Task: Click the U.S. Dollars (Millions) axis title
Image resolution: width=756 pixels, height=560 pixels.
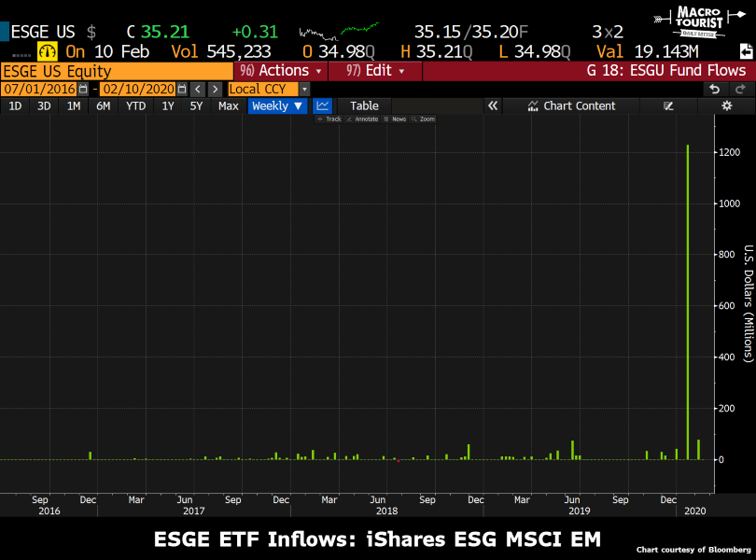Action: (x=748, y=303)
